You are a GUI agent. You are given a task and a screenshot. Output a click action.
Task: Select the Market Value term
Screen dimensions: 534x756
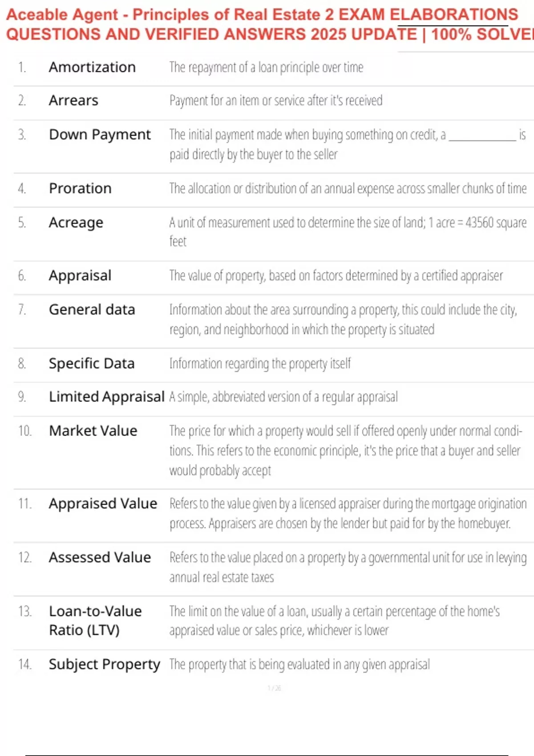(x=93, y=430)
